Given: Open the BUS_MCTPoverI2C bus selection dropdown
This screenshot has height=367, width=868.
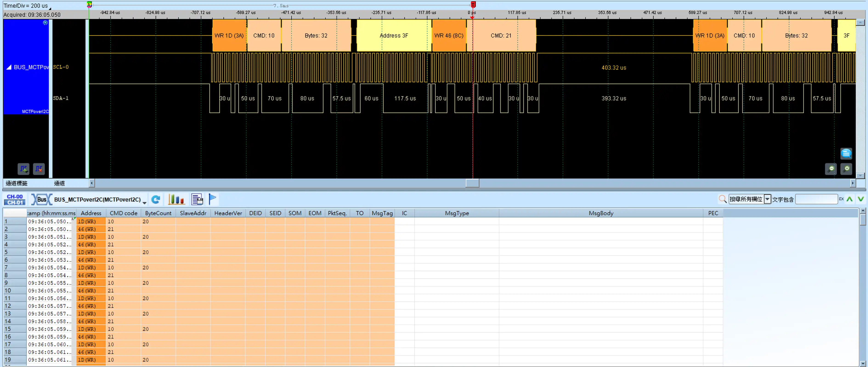Looking at the screenshot, I should click(144, 202).
